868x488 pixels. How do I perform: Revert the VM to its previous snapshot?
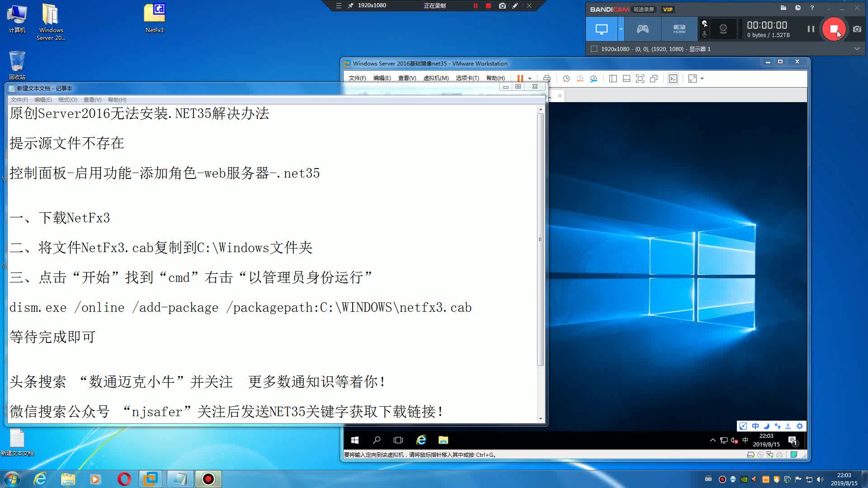[580, 79]
